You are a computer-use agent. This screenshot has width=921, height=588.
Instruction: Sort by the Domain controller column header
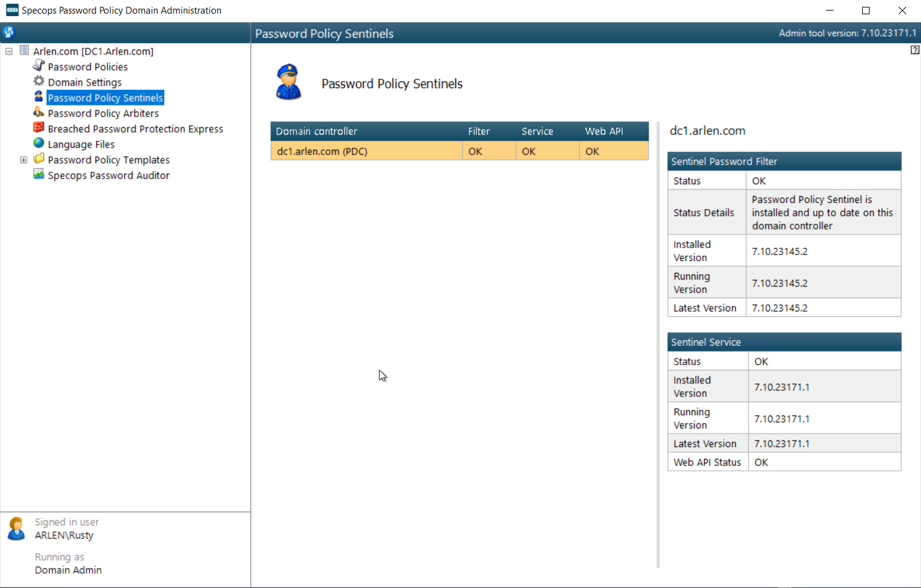coord(367,131)
